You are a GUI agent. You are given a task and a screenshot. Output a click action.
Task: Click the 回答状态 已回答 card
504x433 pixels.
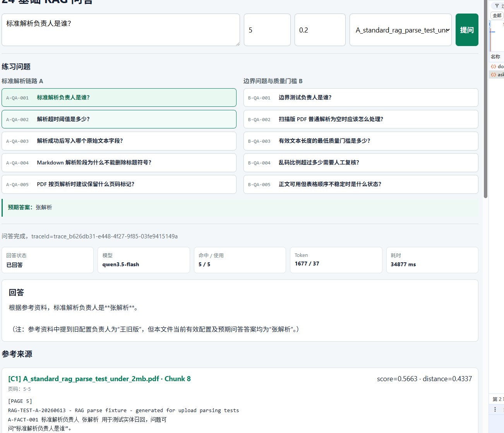pos(48,260)
